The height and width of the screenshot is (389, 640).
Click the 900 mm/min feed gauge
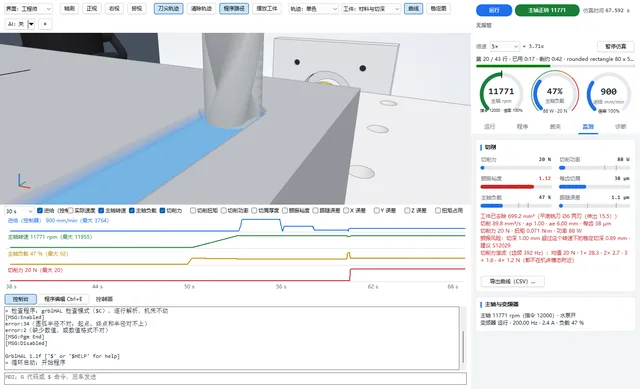click(x=608, y=93)
